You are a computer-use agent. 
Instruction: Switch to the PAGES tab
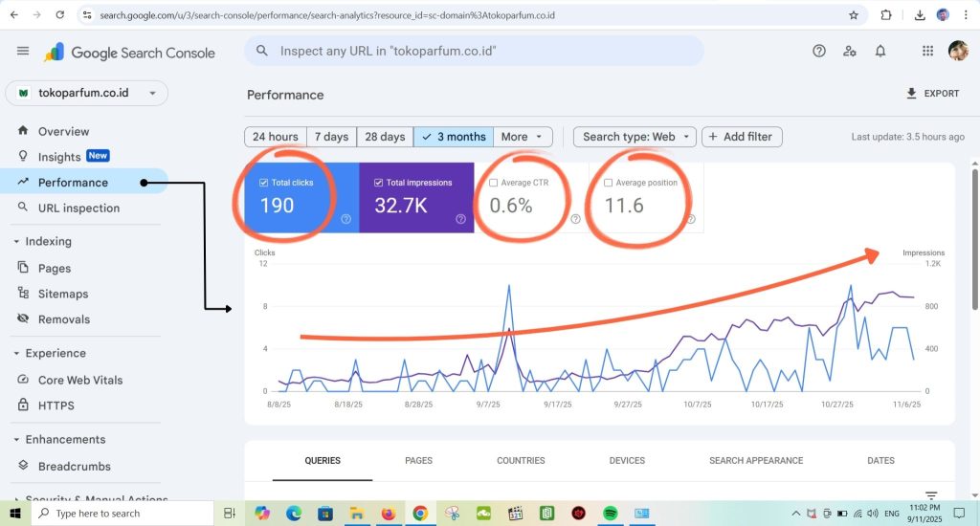(418, 461)
